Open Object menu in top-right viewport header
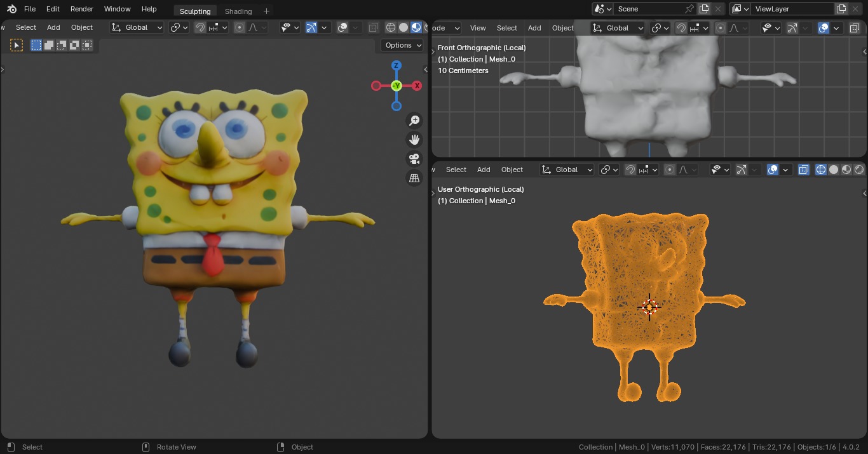Screen dimensions: 868x454 (x=563, y=28)
